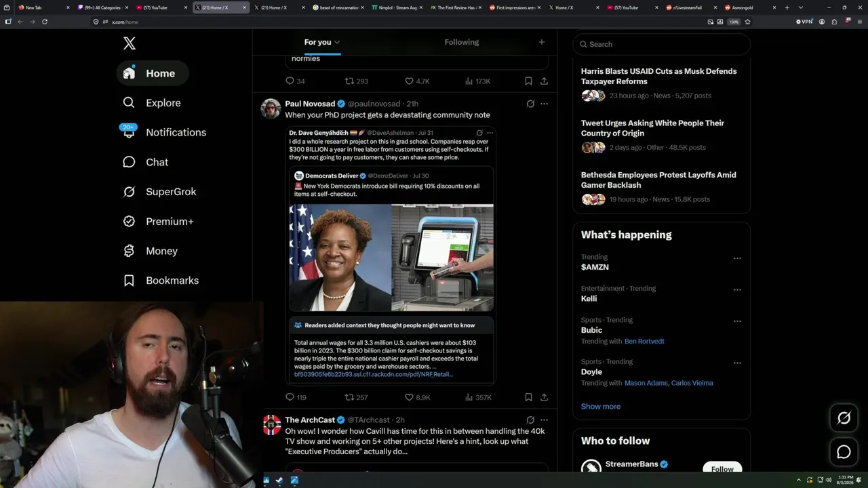Open Steam from the Windows taskbar
868x488 pixels.
point(279,480)
